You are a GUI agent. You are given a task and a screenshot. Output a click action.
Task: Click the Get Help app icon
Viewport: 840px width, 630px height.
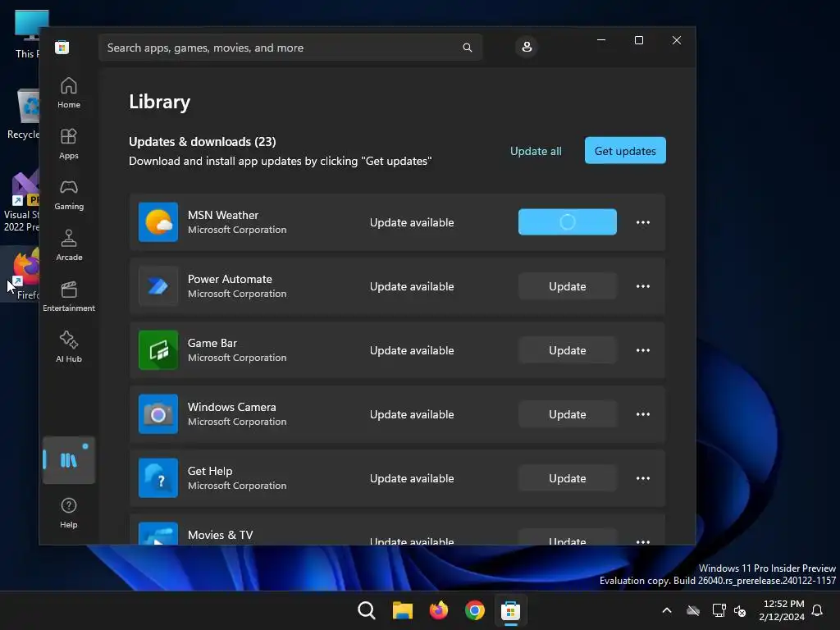[158, 478]
